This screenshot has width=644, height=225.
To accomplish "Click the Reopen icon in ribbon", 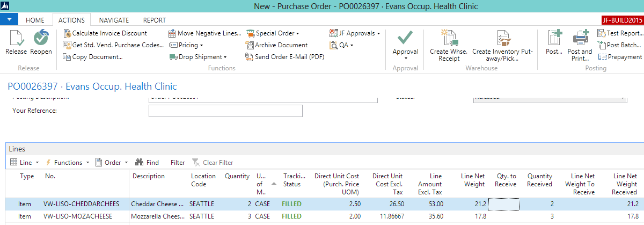I will click(41, 39).
